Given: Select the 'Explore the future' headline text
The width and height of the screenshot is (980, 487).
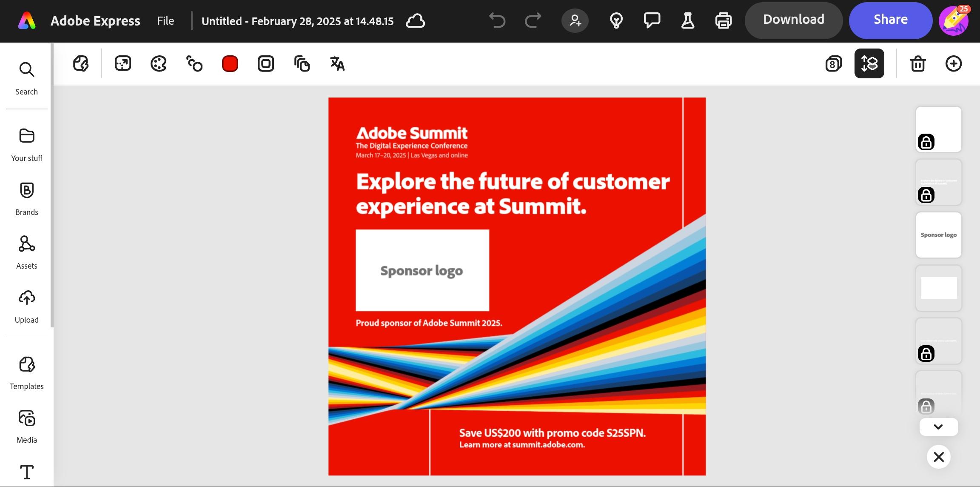Looking at the screenshot, I should [513, 194].
